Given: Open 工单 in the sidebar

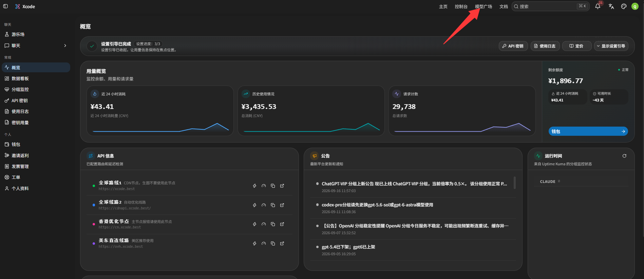Looking at the screenshot, I should (36, 177).
